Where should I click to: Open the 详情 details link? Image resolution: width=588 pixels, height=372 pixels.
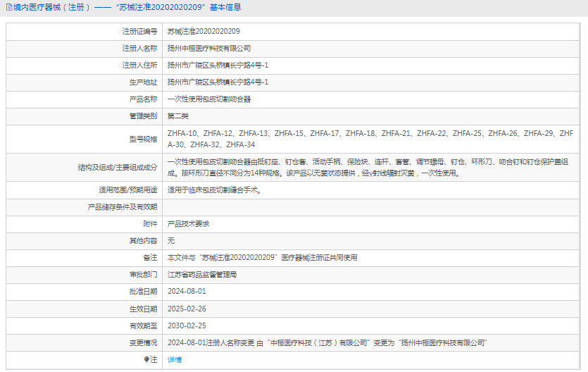[x=175, y=359]
